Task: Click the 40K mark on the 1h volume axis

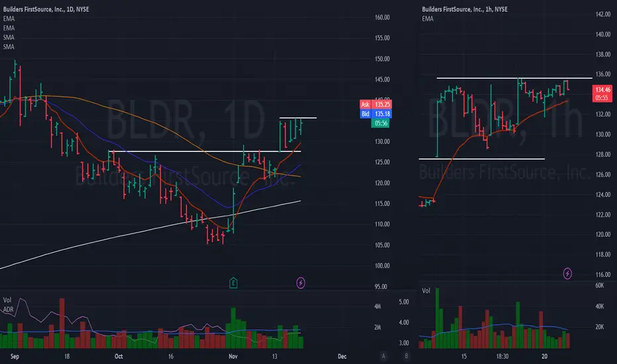Action: (599, 306)
